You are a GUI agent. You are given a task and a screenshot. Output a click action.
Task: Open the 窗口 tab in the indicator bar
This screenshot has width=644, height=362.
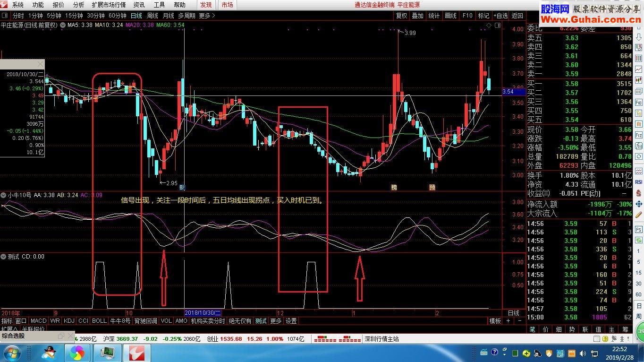(21, 321)
